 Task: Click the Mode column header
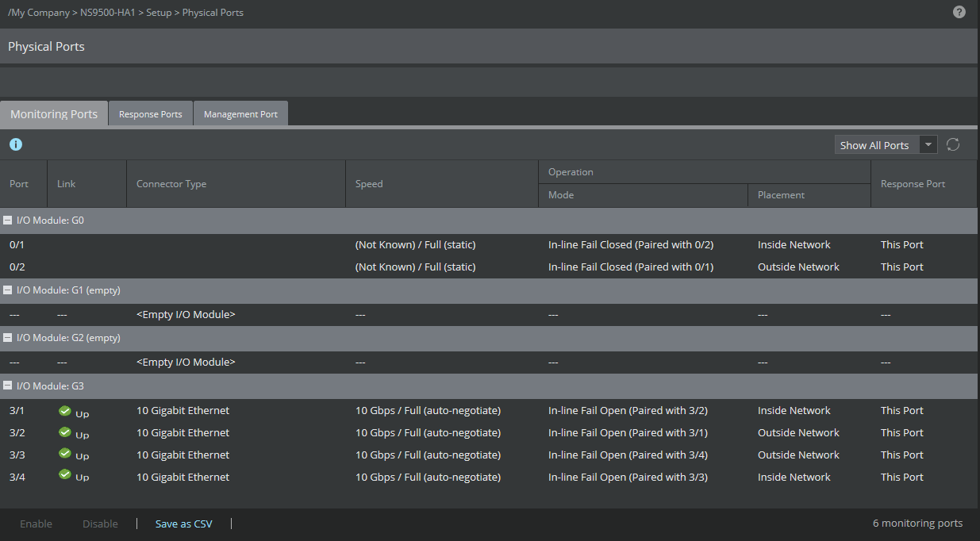click(643, 195)
